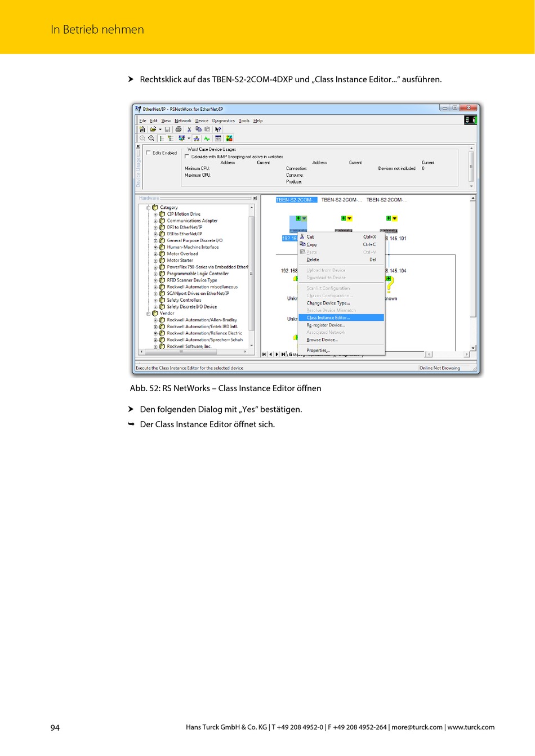Select General Purpose Discrete I/O row
The image size is (535, 756).
[x=194, y=241]
